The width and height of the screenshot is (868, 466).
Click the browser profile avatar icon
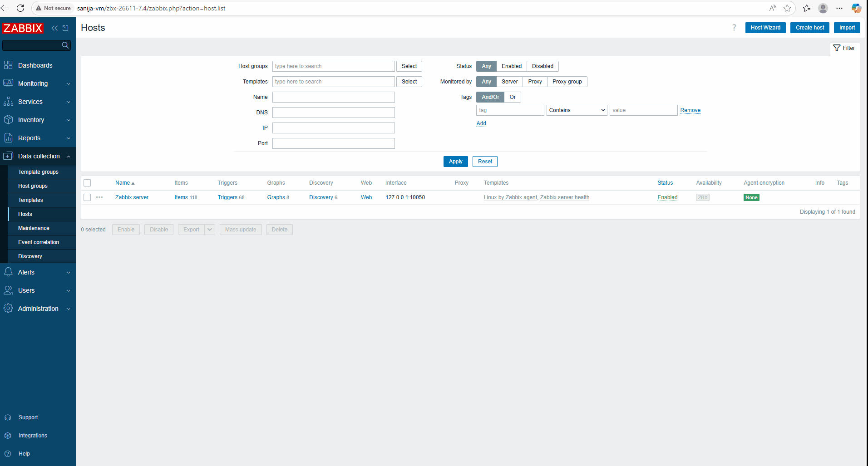pos(823,8)
